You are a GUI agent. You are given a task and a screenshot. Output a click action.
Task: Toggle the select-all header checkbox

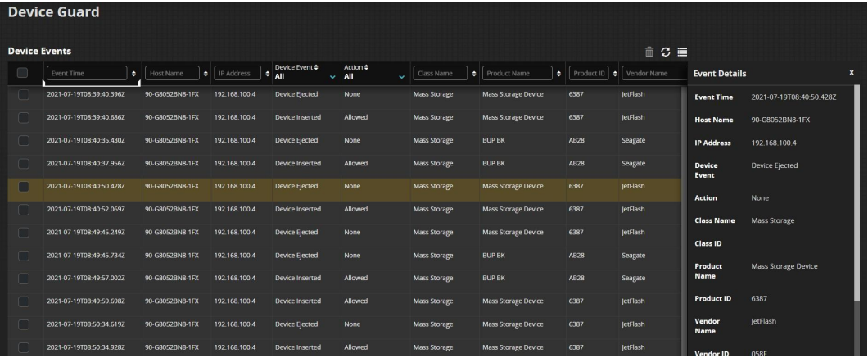(23, 73)
